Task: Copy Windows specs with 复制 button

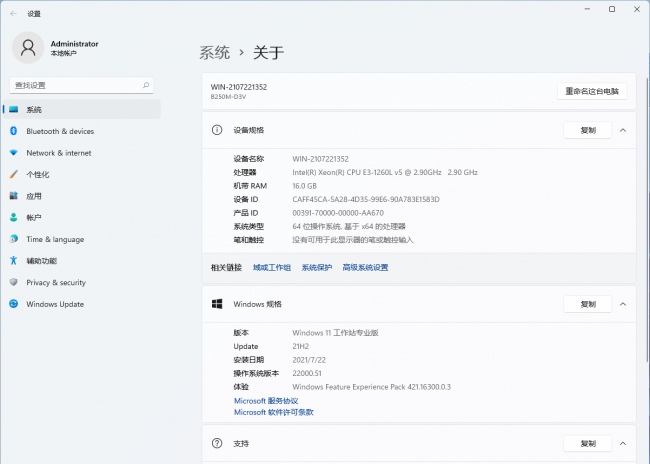Action: tap(588, 304)
